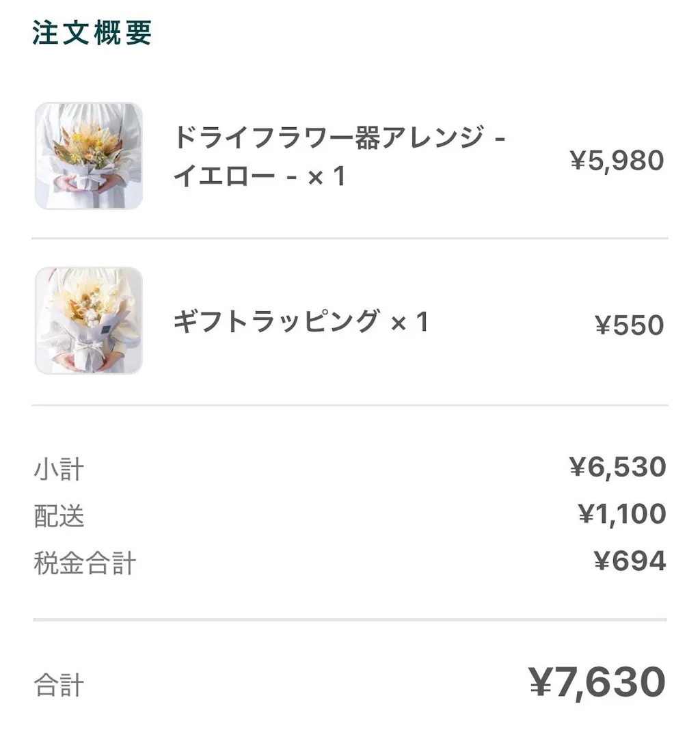The height and width of the screenshot is (741, 700).
Task: Click the divider line above the 合計 row
Action: click(349, 620)
